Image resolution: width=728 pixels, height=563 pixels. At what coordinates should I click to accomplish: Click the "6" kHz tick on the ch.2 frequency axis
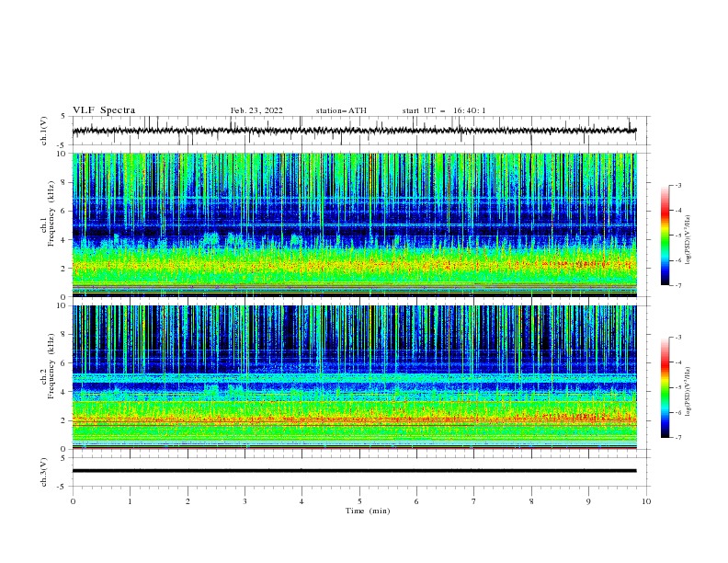click(x=63, y=363)
